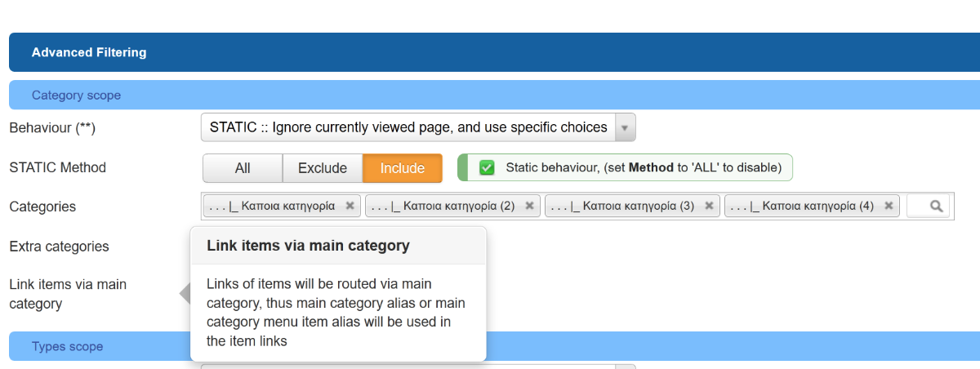Select the All STATIC Method option

coord(243,168)
